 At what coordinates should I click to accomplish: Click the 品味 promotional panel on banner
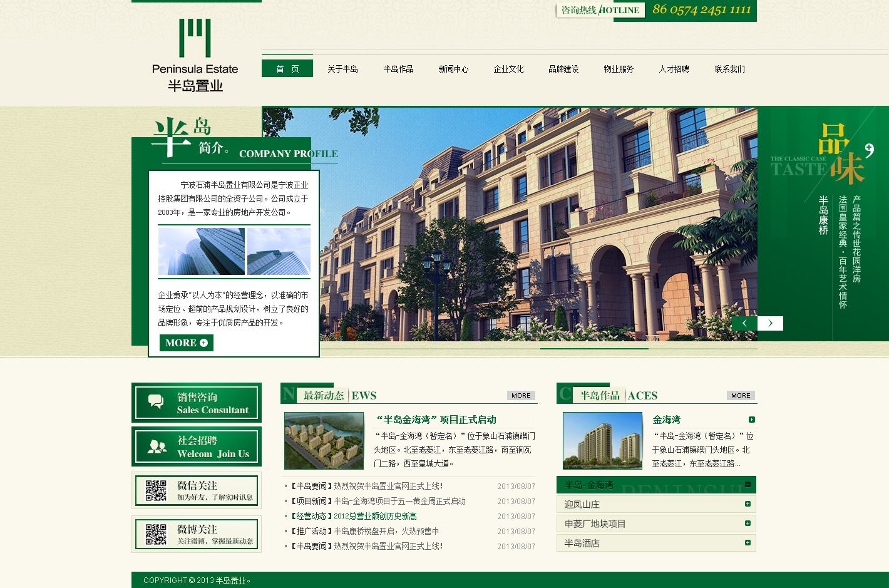pyautogui.click(x=823, y=224)
